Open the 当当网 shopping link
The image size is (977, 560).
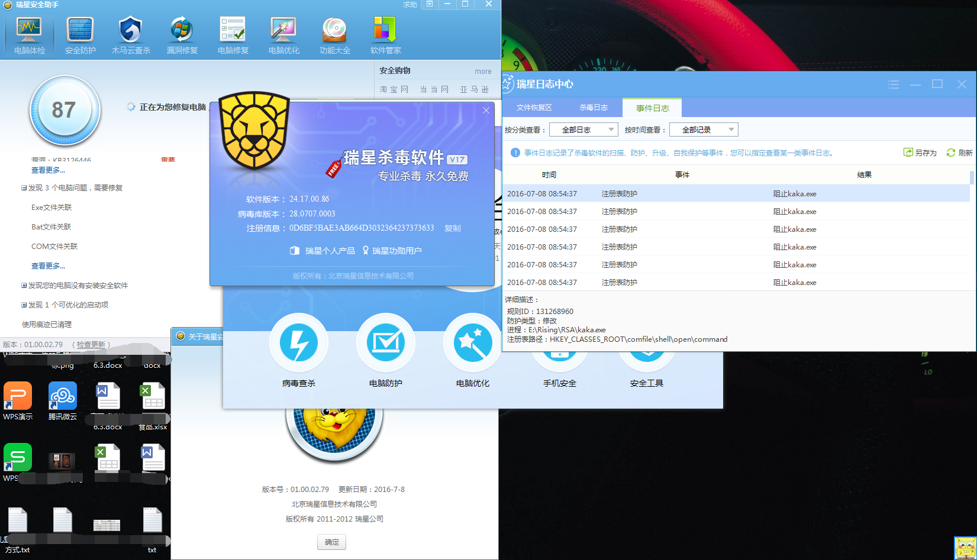[434, 89]
